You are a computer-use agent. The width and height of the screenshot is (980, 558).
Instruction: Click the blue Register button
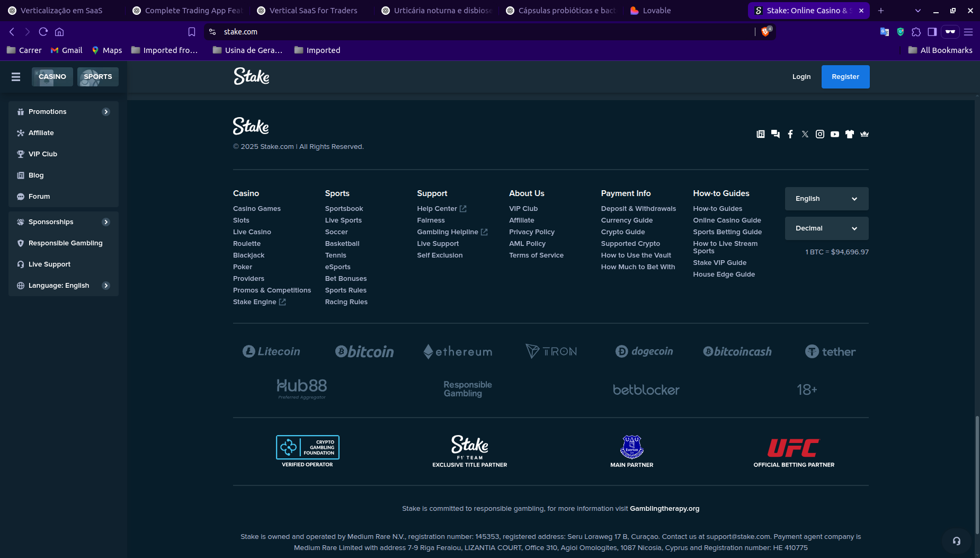coord(845,77)
